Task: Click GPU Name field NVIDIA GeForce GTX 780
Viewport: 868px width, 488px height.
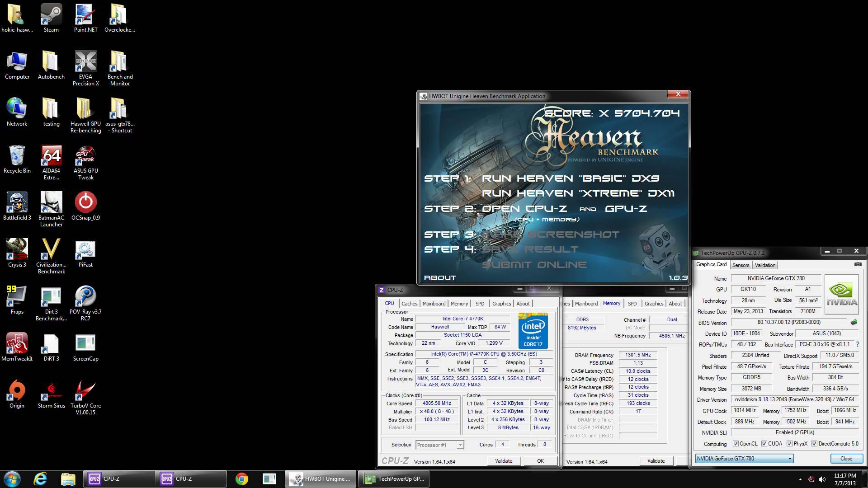Action: [x=776, y=278]
